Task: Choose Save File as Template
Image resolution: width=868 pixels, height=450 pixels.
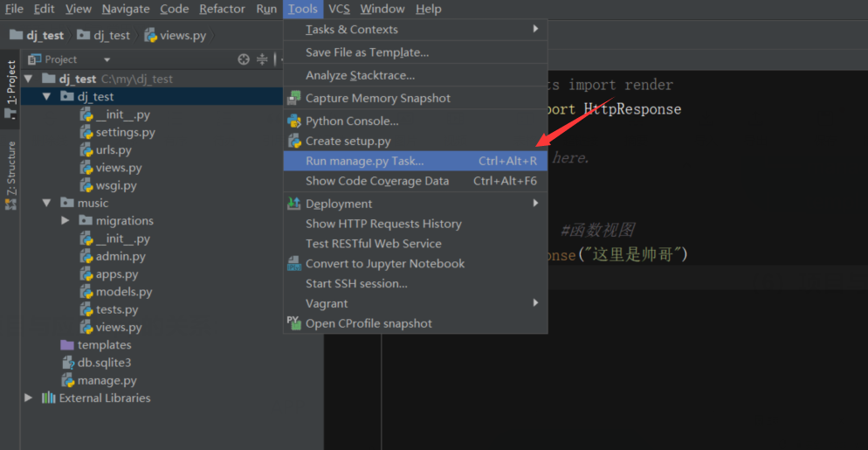Action: (415, 52)
